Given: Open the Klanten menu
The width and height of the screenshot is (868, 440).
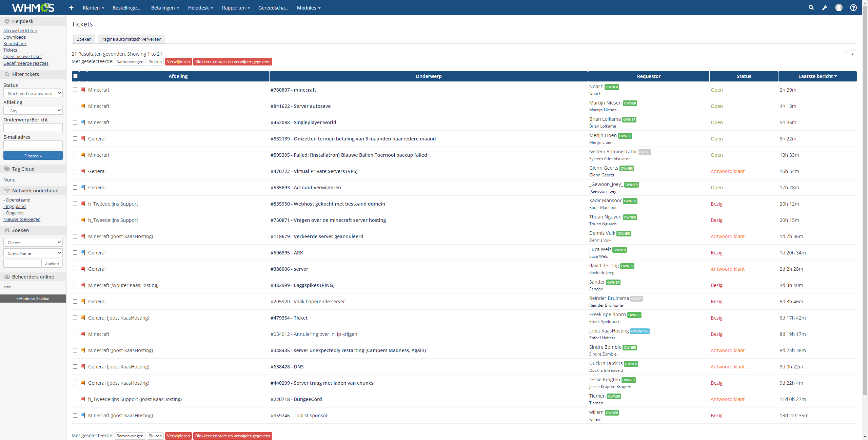Looking at the screenshot, I should point(93,8).
